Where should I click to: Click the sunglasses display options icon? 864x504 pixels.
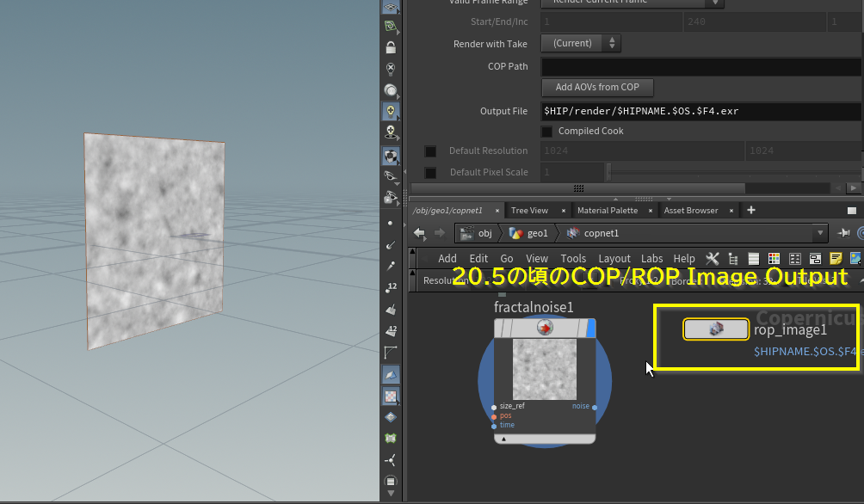point(391,176)
